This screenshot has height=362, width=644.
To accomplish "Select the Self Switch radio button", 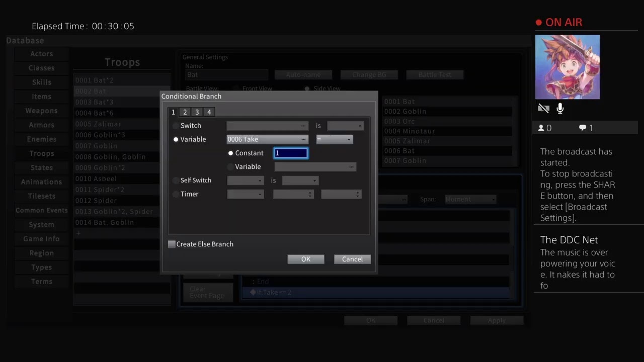I will click(x=176, y=180).
